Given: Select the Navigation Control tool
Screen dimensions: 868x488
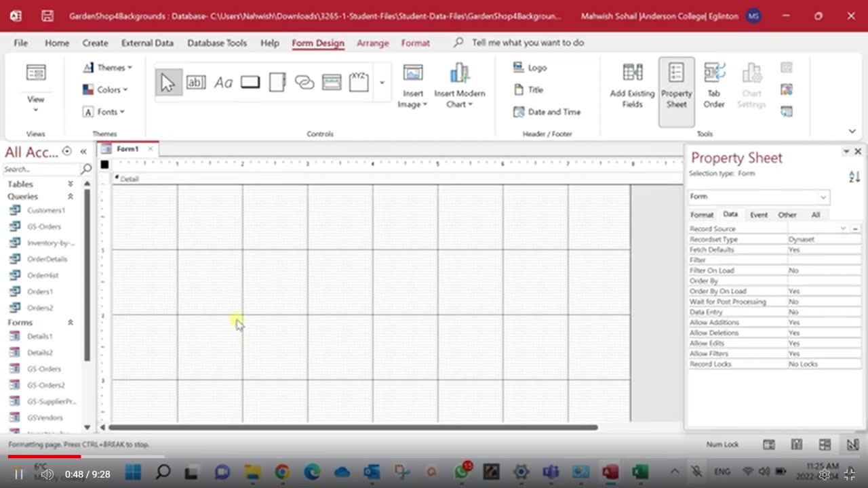Looking at the screenshot, I should click(332, 83).
